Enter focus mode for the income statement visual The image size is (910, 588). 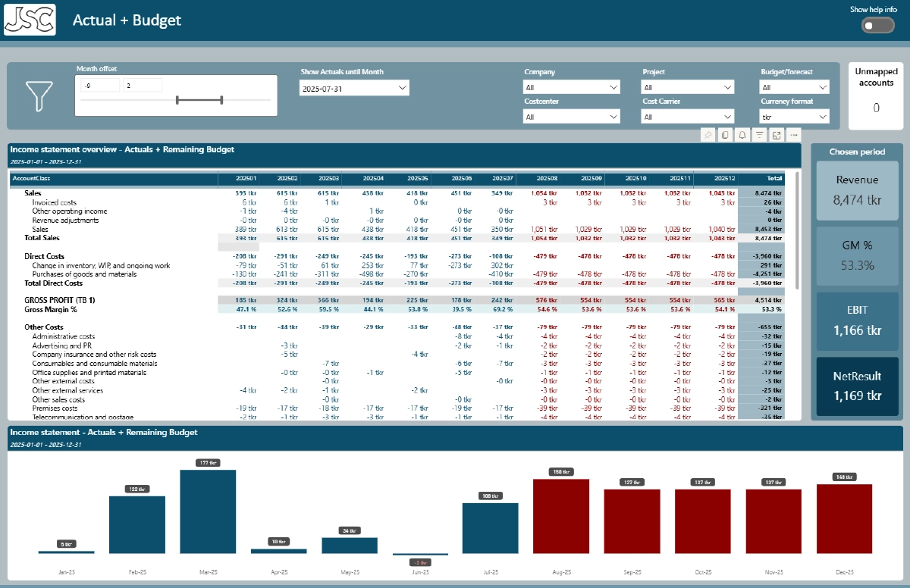(x=777, y=134)
